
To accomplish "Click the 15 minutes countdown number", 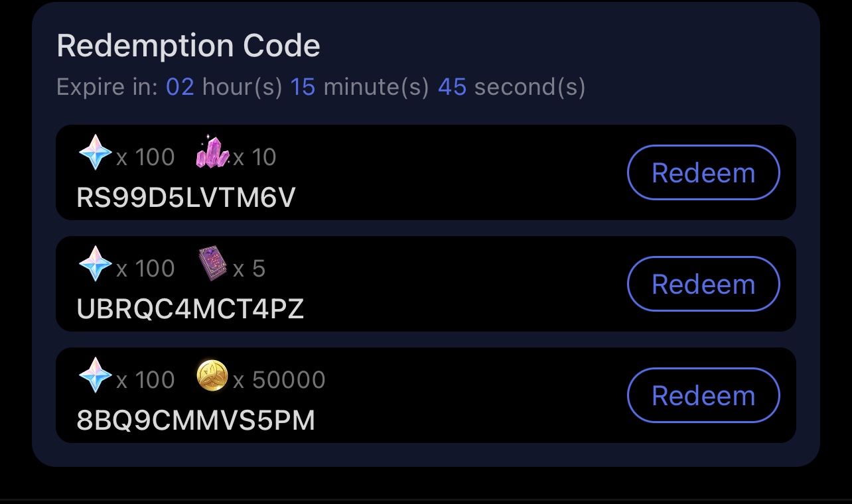I will pos(303,87).
